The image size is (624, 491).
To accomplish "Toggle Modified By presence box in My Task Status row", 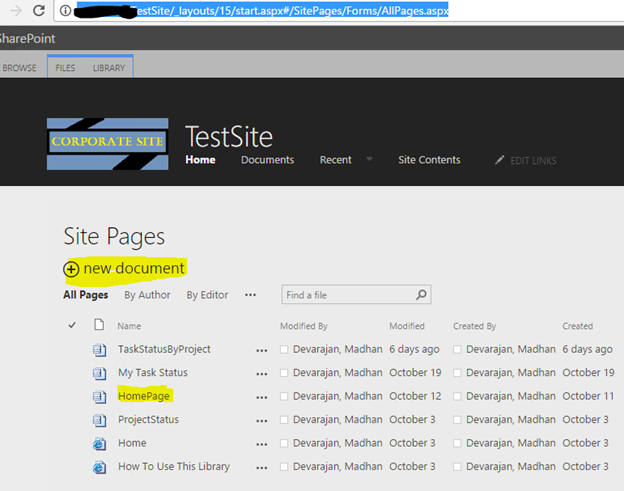I will point(284,373).
